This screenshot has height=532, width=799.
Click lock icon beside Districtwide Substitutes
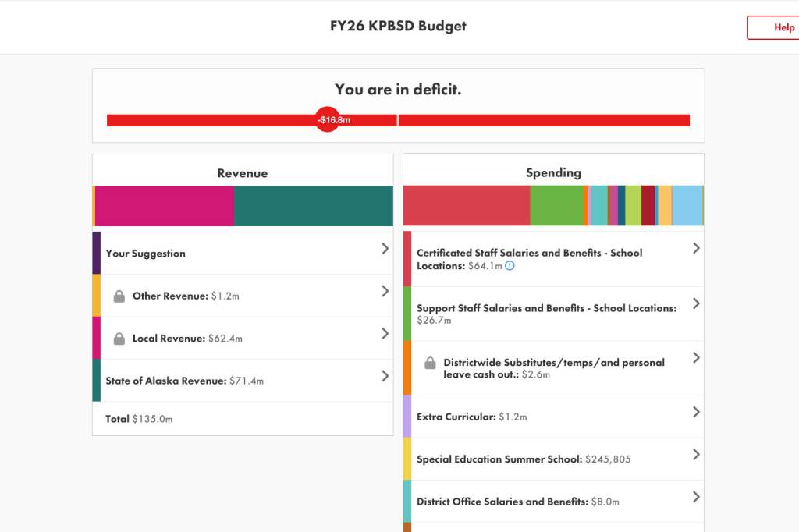click(430, 364)
